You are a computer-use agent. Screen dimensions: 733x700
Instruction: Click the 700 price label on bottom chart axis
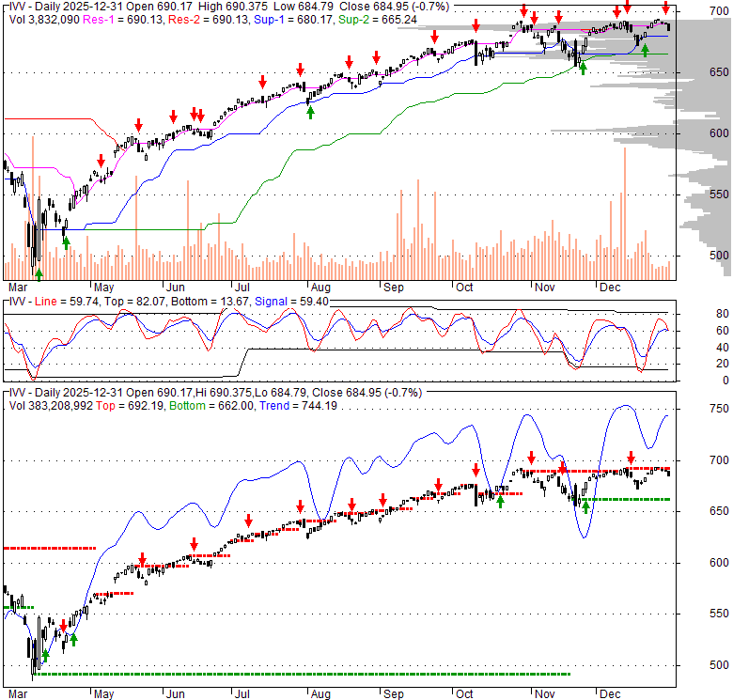pyautogui.click(x=719, y=460)
